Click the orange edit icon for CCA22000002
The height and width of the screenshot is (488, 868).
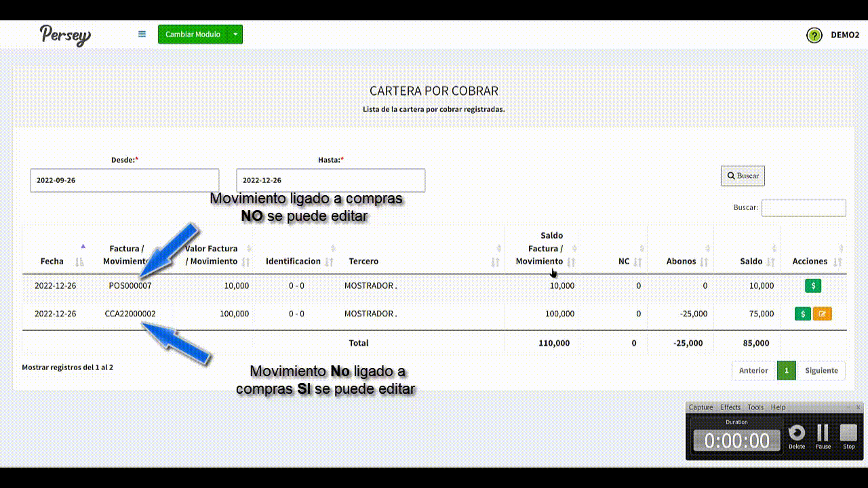tap(822, 314)
